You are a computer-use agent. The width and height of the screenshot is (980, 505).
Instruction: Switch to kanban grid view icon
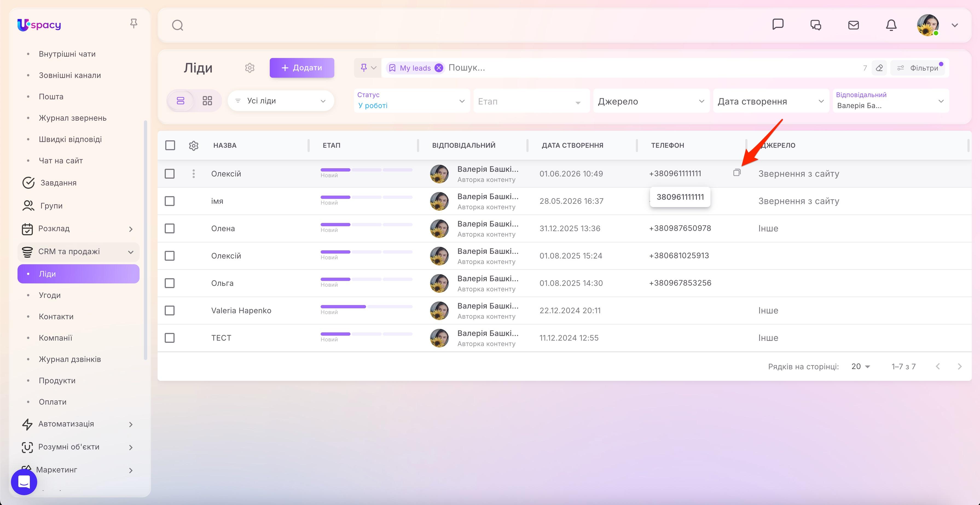[207, 101]
